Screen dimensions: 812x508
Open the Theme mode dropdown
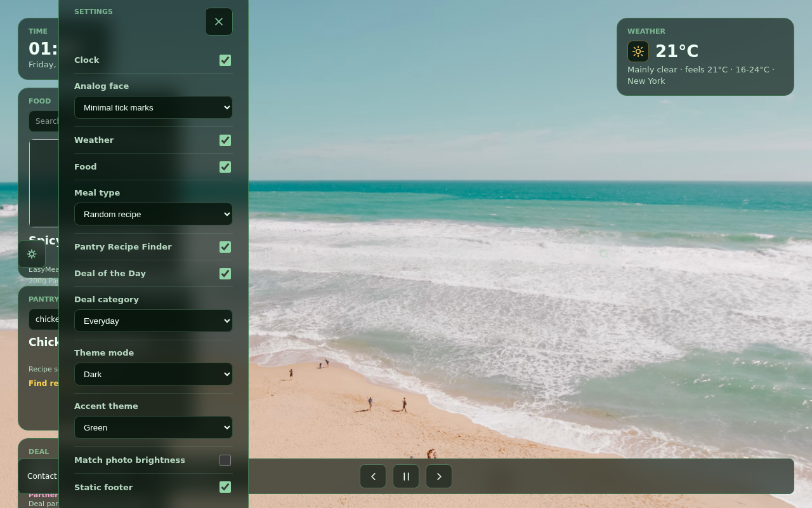pyautogui.click(x=154, y=374)
